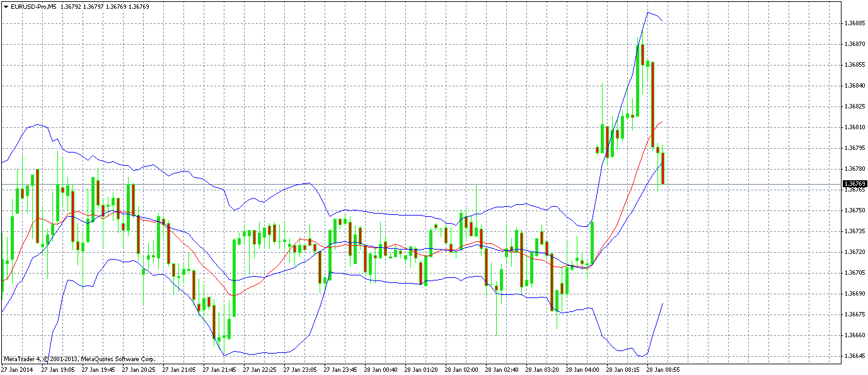The image size is (868, 375).
Task: Click the 28 Jan 02:00 time label
Action: click(x=461, y=370)
